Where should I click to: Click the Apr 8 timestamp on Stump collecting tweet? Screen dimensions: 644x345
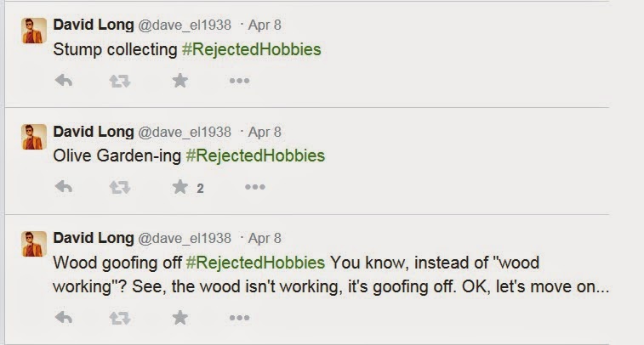tap(265, 25)
